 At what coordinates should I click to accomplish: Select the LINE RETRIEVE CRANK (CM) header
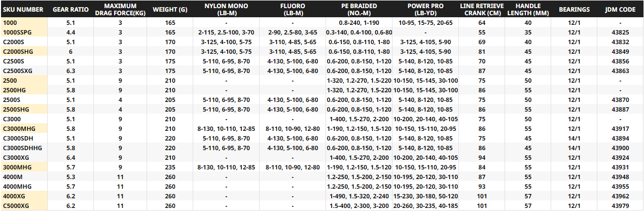click(481, 9)
